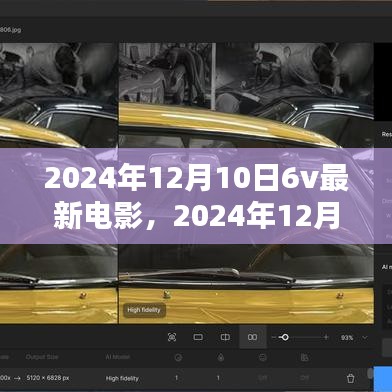Delete the image row with trash icon
Viewport: 392px width, 392px height.
350,378
